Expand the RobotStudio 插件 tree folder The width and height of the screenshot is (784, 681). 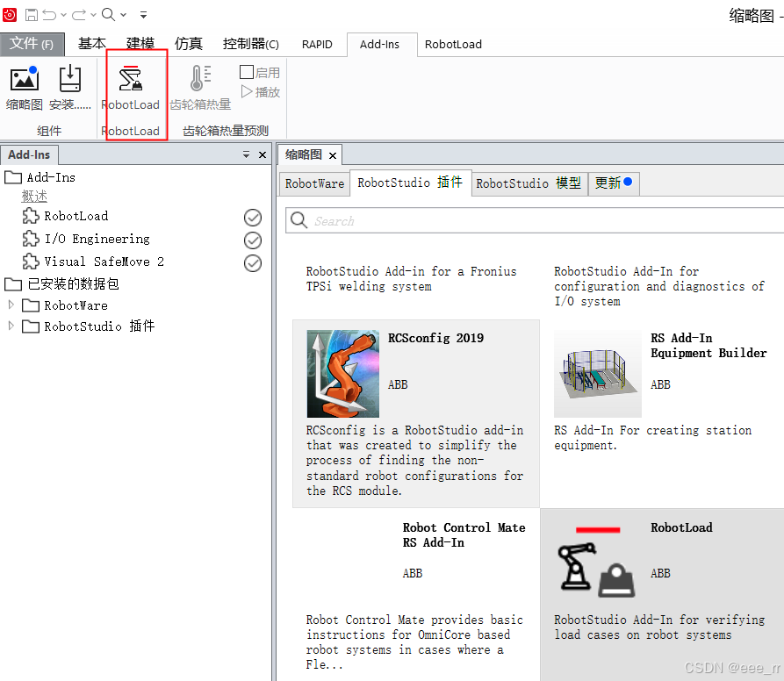11,326
